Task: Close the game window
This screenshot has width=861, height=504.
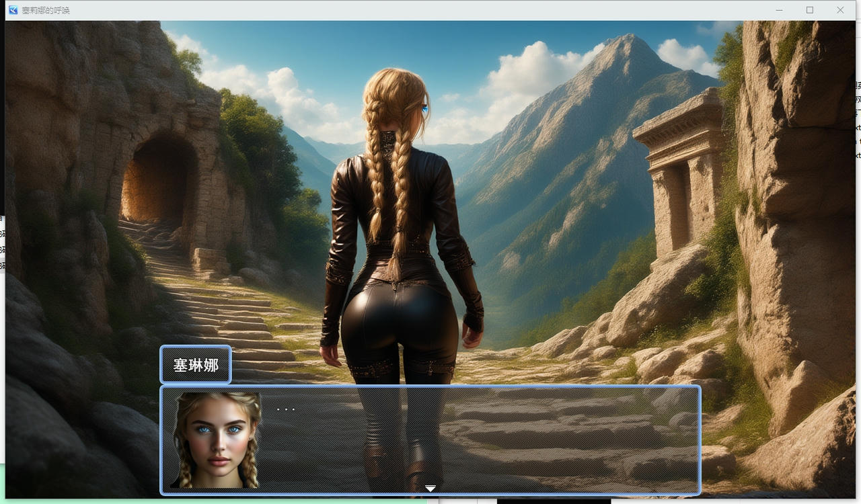Action: 840,10
